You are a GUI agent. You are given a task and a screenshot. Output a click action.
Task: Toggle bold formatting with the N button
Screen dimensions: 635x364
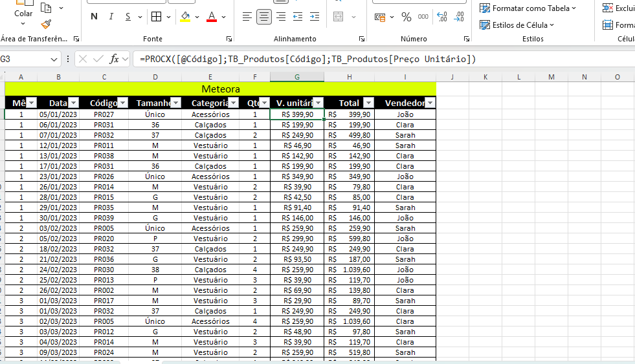[94, 17]
